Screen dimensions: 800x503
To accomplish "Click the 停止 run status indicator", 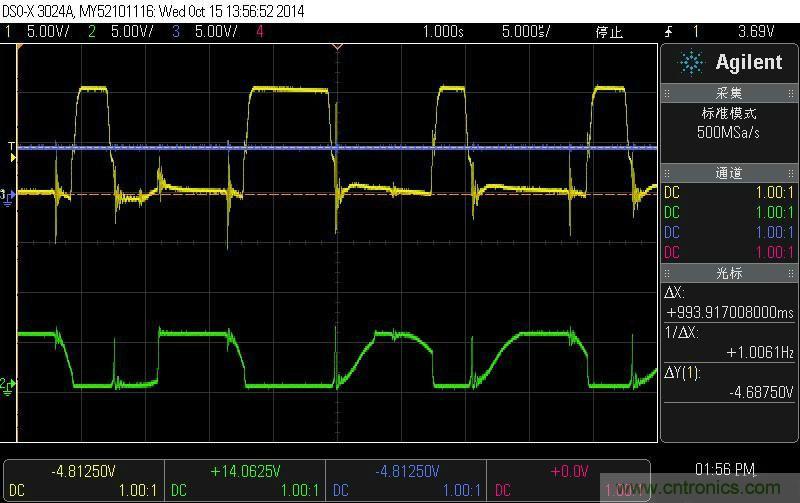I will 608,31.
